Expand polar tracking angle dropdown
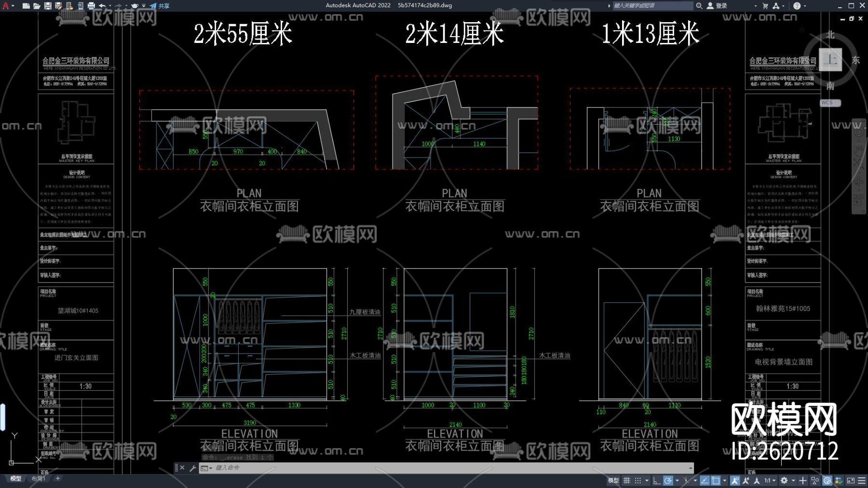The width and height of the screenshot is (868, 488). [677, 481]
